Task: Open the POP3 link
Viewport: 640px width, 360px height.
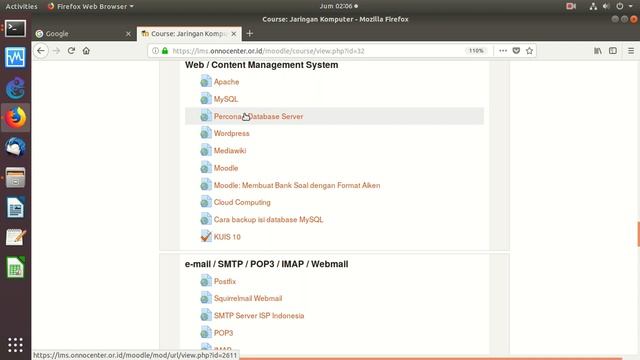Action: 223,333
